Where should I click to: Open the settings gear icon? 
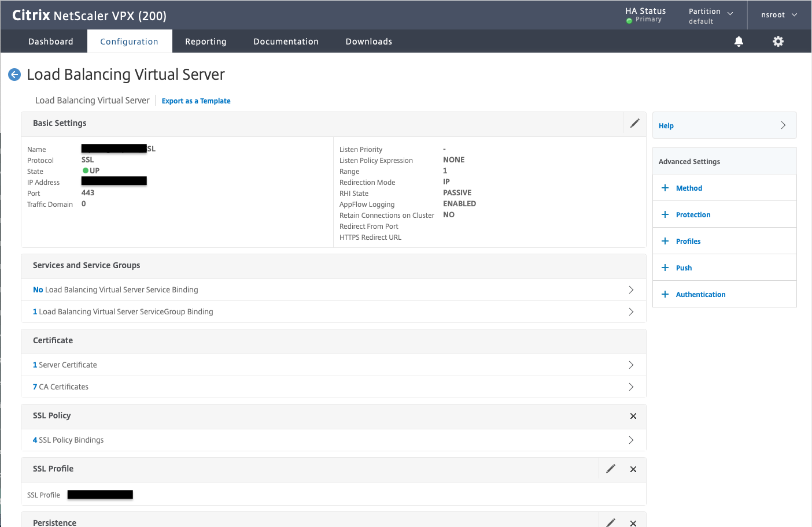[x=778, y=42]
